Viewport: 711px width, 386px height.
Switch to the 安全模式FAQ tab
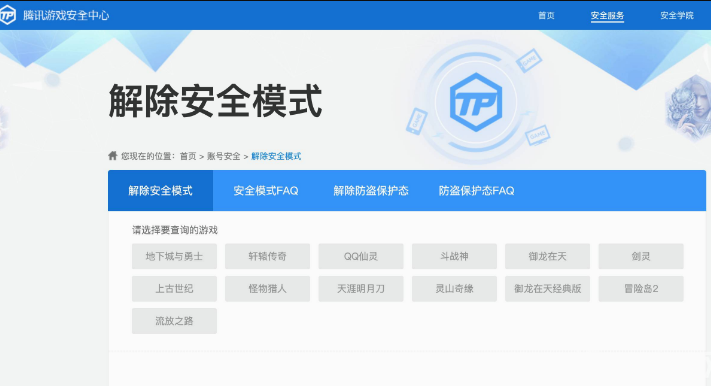click(266, 191)
